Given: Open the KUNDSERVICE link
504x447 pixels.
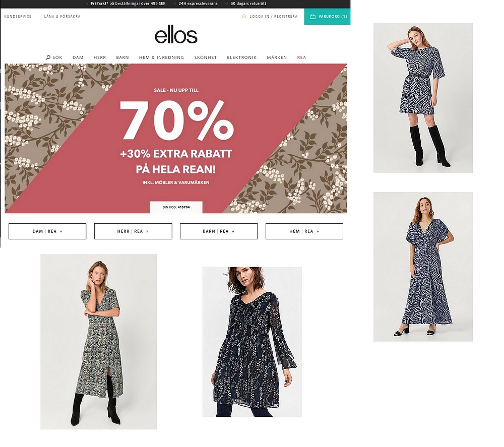Looking at the screenshot, I should 18,17.
